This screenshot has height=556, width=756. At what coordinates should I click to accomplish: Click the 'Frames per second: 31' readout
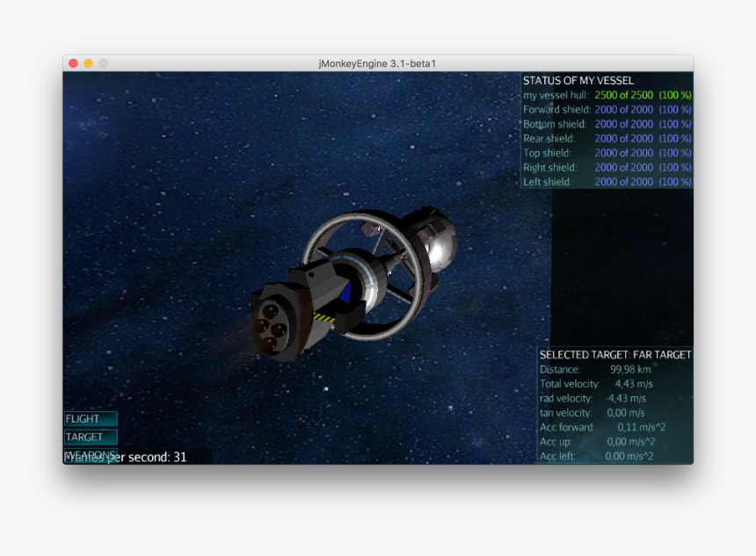[126, 458]
